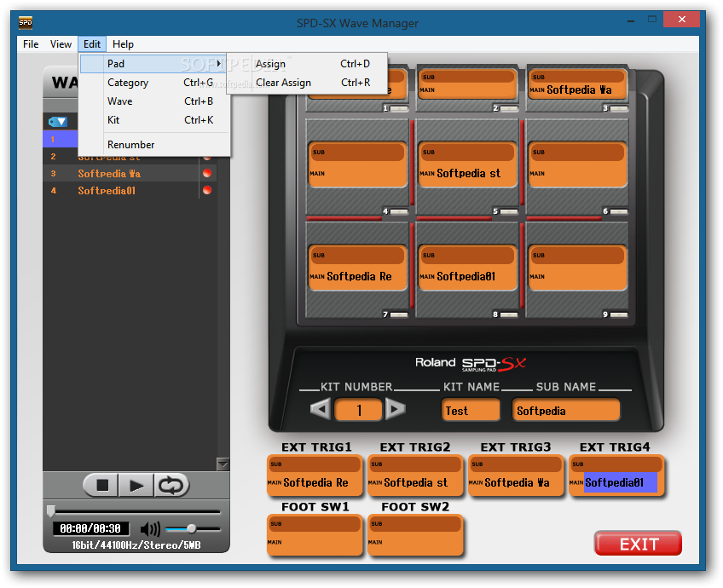
Task: Click pad 4 empty assignment box
Action: coord(357,164)
